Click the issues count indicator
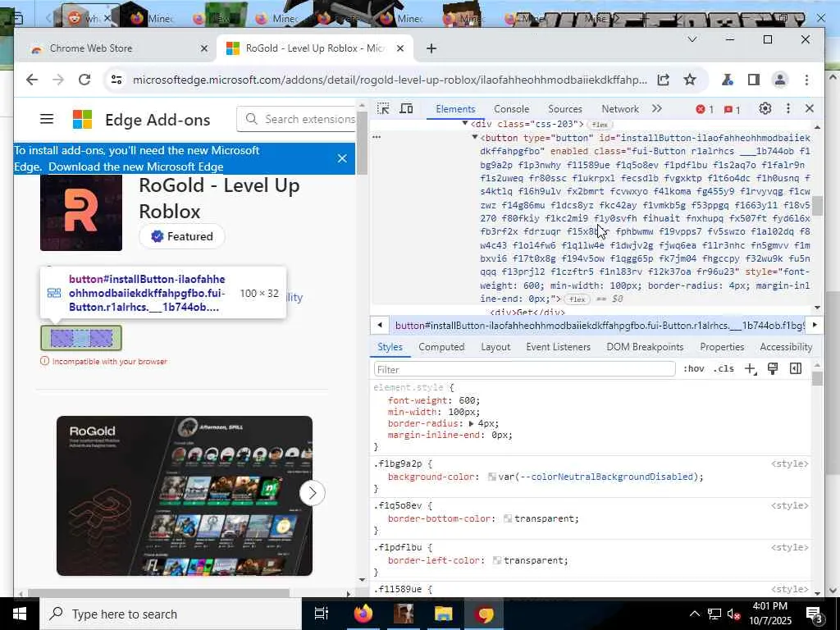Screen dimensions: 840x630 [732, 109]
